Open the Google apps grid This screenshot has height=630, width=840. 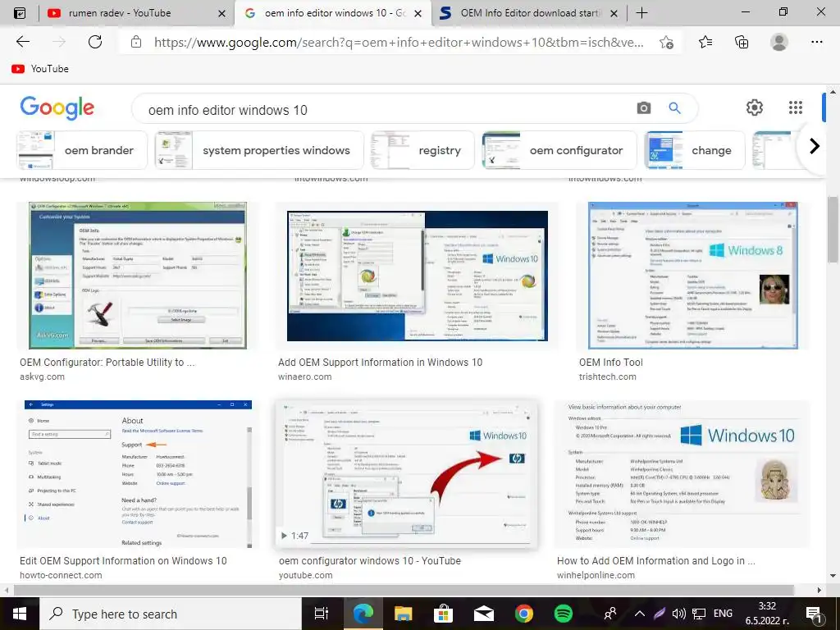(x=796, y=107)
